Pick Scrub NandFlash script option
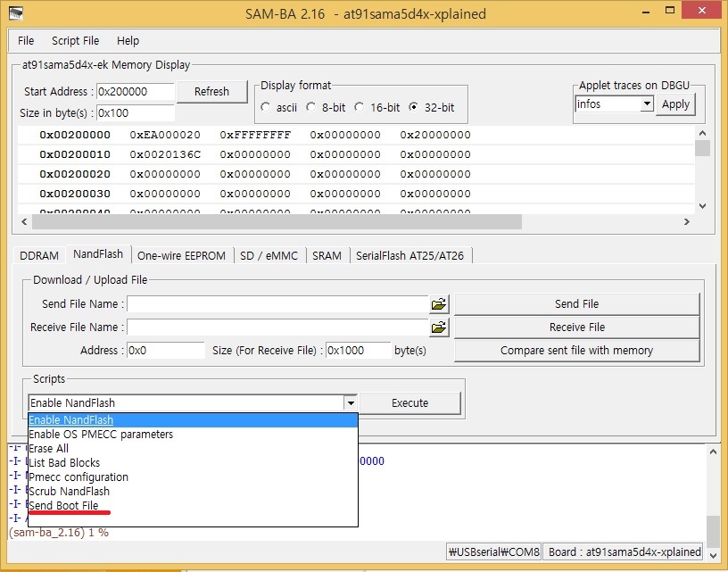The image size is (728, 572). click(x=69, y=492)
